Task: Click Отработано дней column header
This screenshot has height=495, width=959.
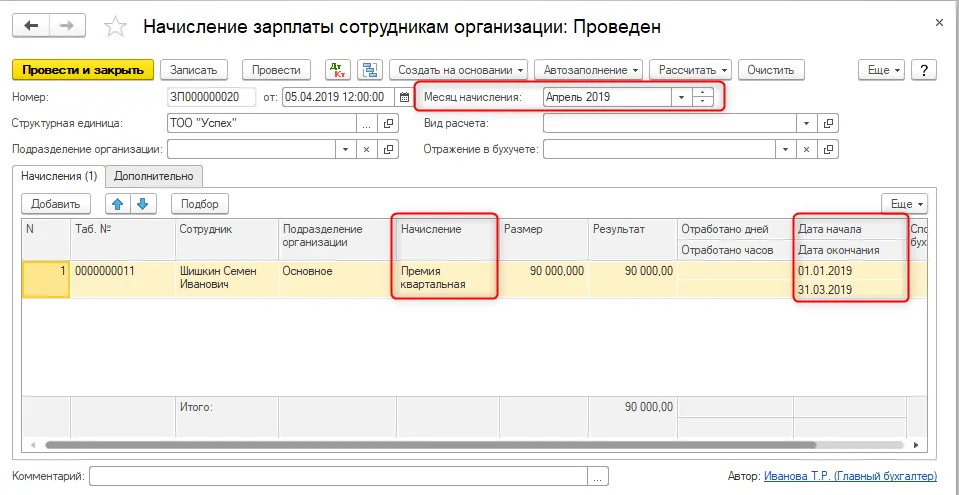Action: [x=735, y=229]
